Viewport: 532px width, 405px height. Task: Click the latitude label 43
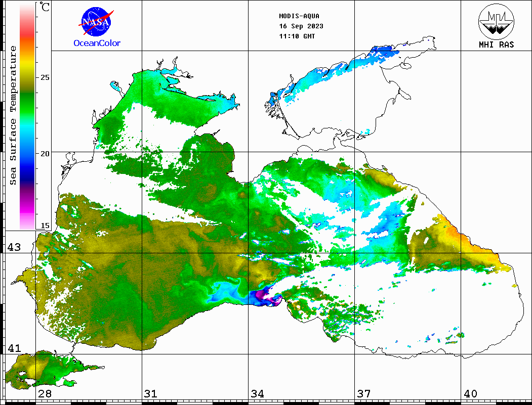point(14,247)
